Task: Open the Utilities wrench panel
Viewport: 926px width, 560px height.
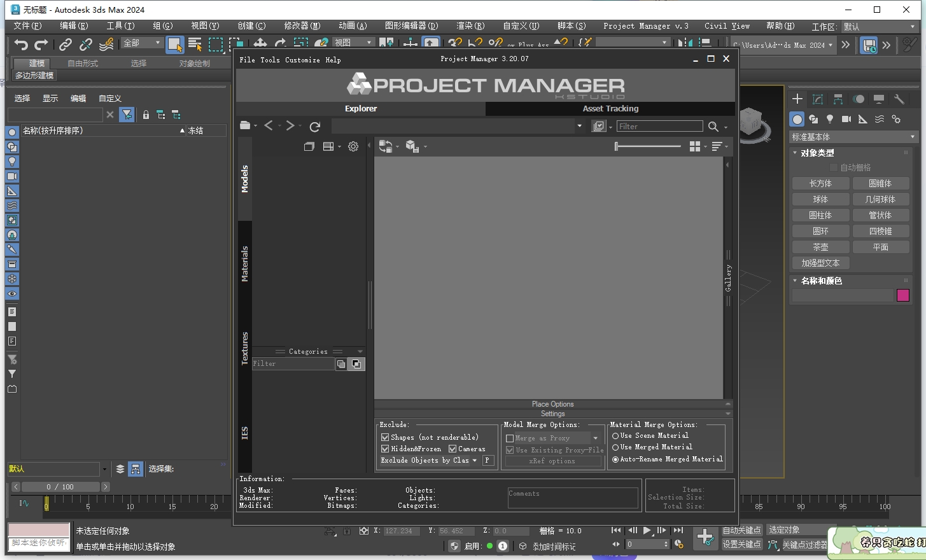Action: point(899,99)
